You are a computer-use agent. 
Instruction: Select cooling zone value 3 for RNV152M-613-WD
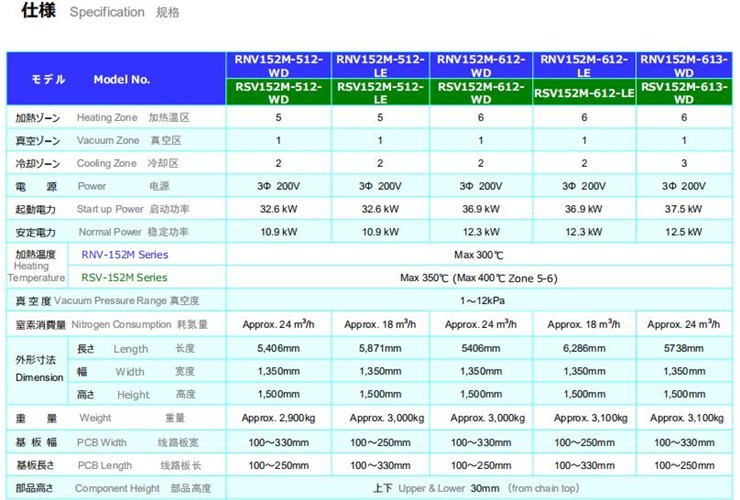684,163
